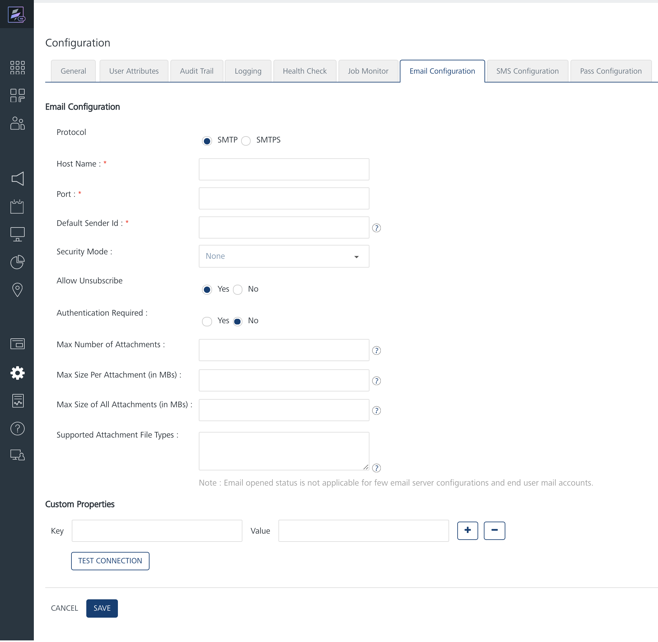Open the pie chart reports icon
The image size is (658, 642).
pyautogui.click(x=17, y=262)
